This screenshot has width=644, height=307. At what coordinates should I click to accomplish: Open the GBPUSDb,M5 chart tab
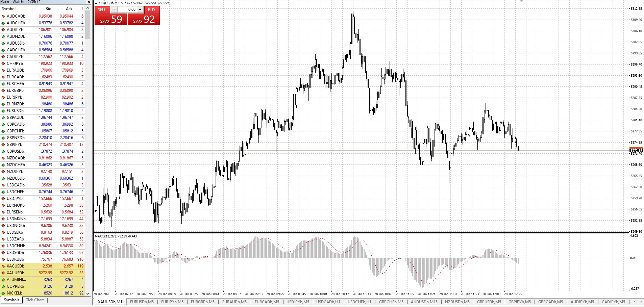tap(489, 302)
